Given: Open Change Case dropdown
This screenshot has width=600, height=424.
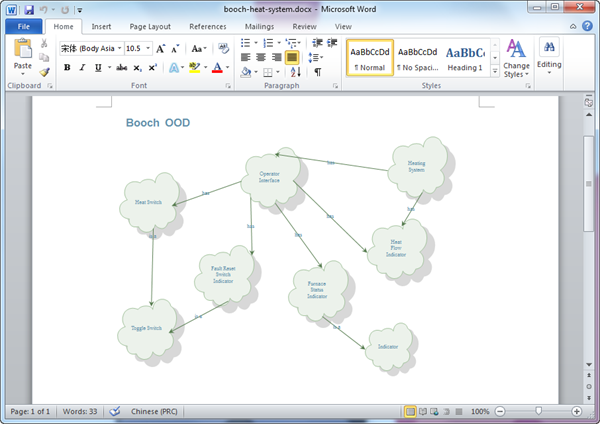Looking at the screenshot, I should pos(199,49).
